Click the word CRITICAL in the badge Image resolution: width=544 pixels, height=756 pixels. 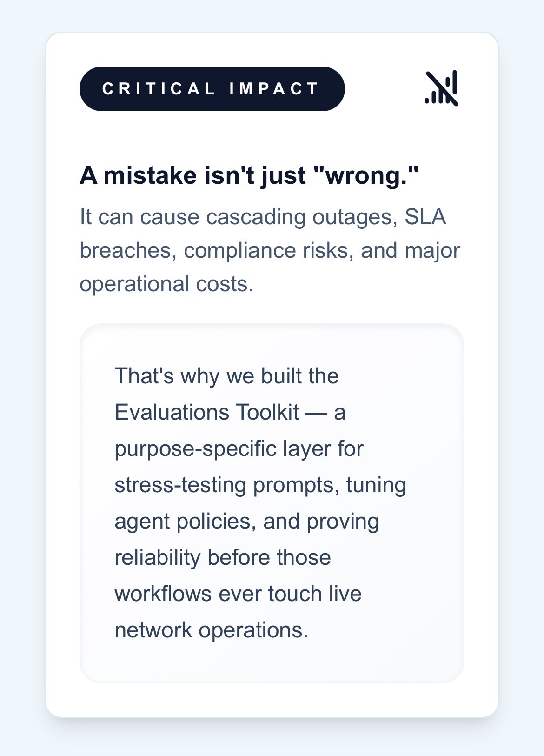[159, 89]
